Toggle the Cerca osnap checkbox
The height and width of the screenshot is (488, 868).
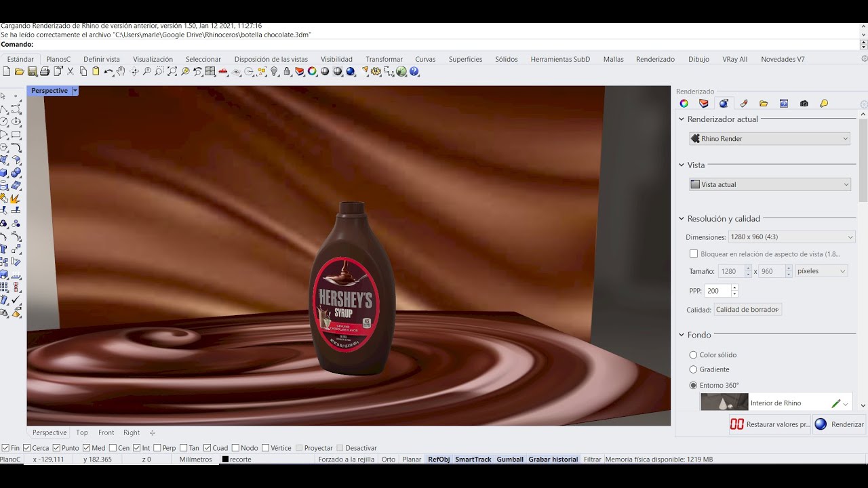(x=27, y=448)
